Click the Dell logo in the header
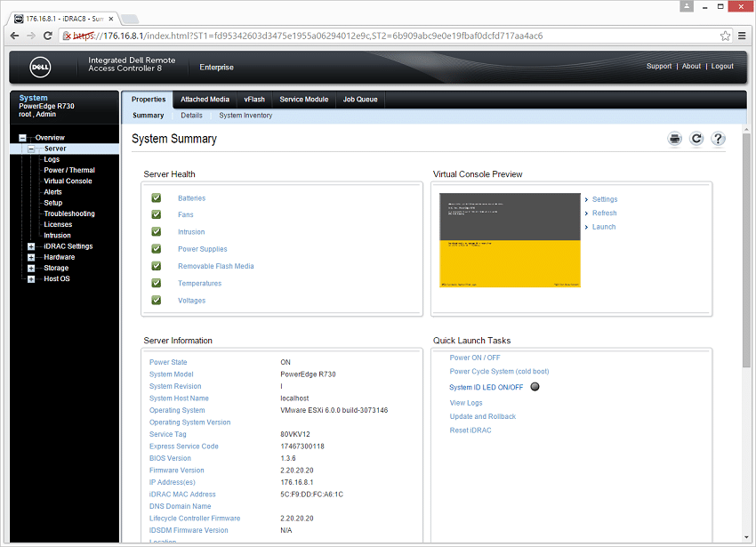The height and width of the screenshot is (547, 756). tap(40, 67)
